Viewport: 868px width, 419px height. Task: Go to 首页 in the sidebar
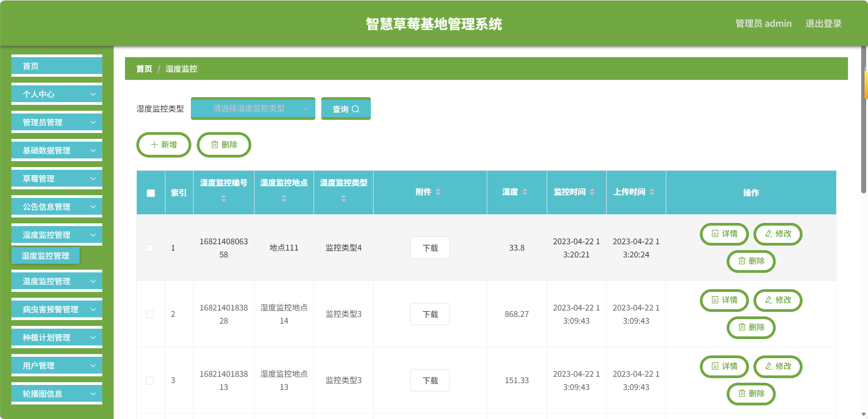click(x=57, y=66)
